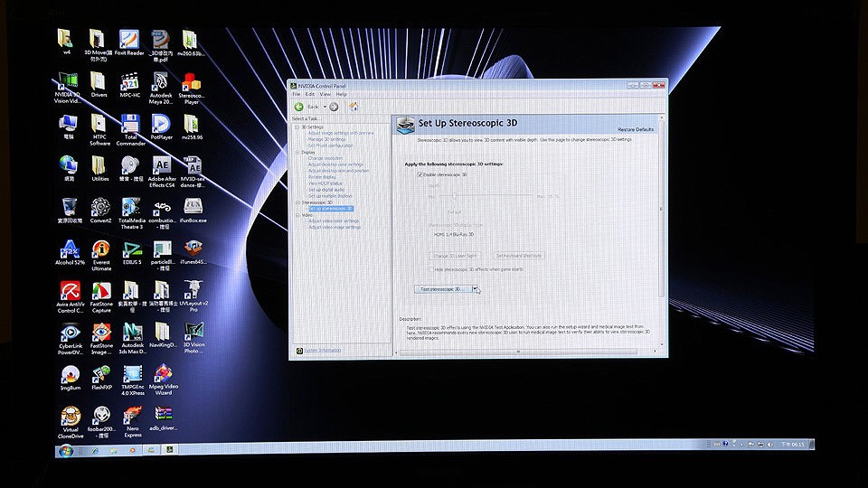
Task: Click the taskbar clock
Action: click(793, 445)
